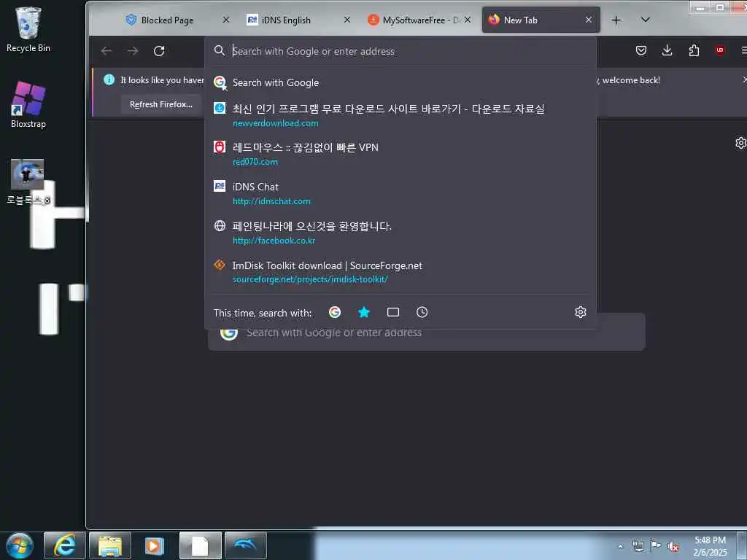Open the facebook.co.kr suggestion
The image size is (747, 560).
[x=400, y=233]
